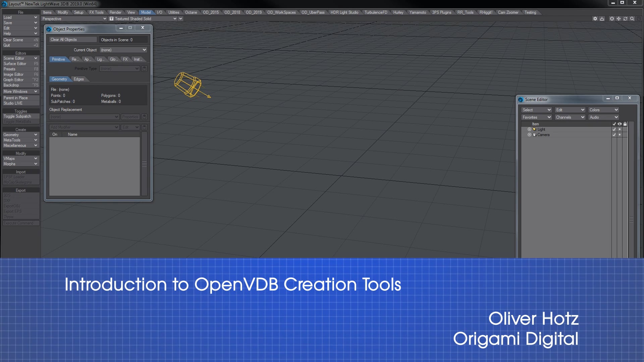Click the viewport rotate icon

tap(625, 19)
